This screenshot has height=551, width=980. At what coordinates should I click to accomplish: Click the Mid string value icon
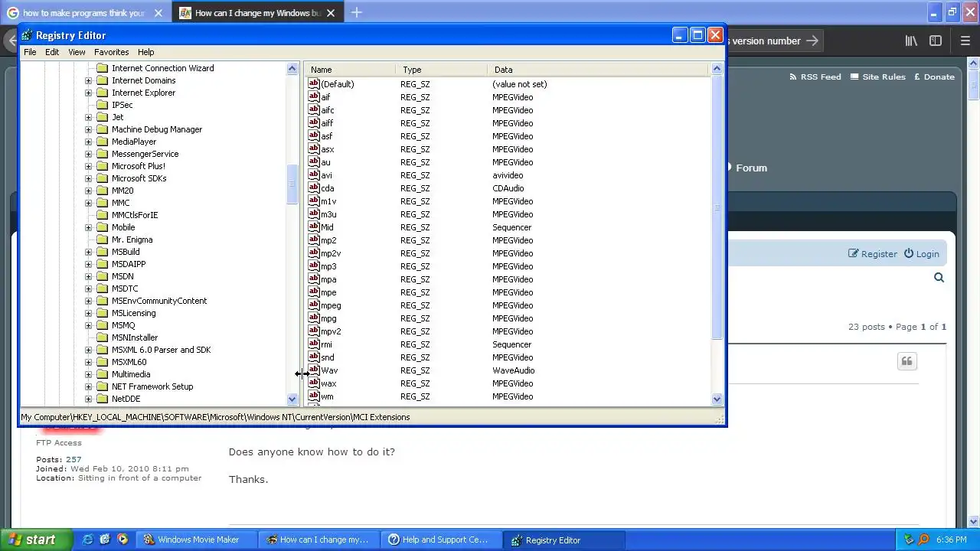(x=313, y=227)
